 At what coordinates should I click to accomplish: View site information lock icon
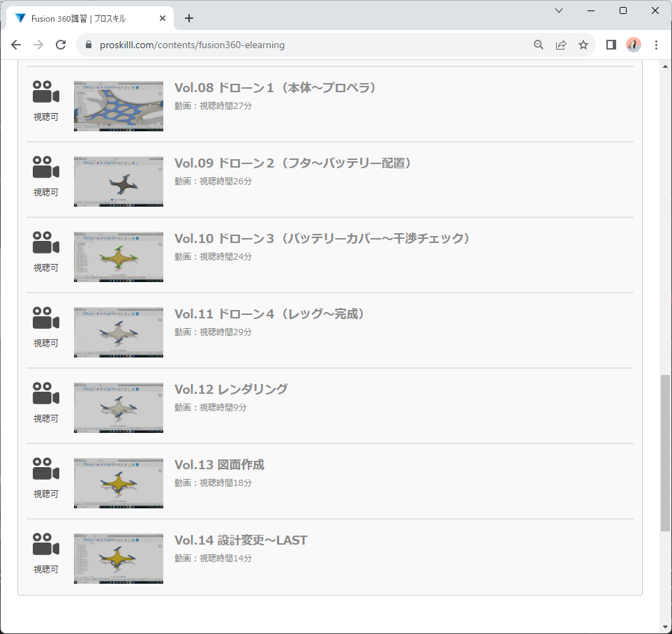pyautogui.click(x=89, y=45)
